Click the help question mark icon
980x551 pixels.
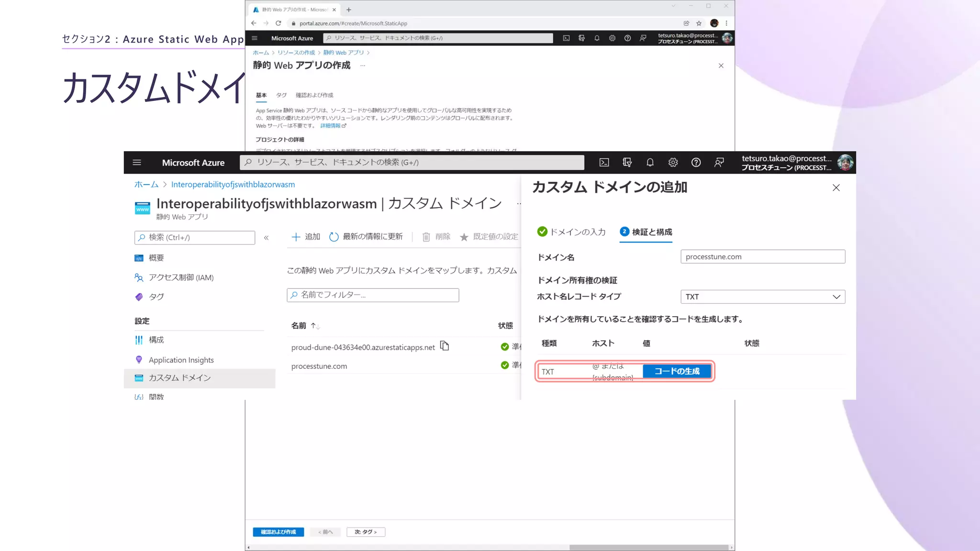[x=696, y=163]
